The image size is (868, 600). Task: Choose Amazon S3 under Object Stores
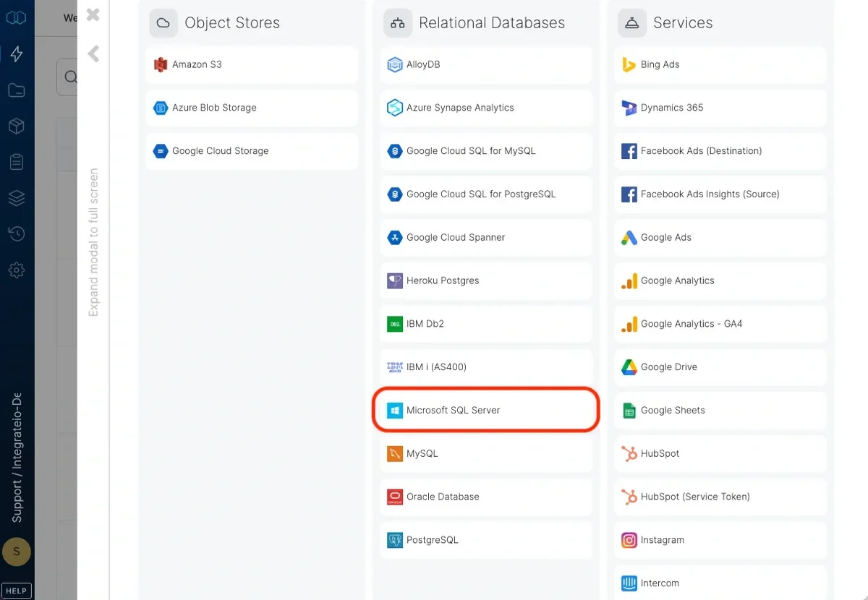251,64
